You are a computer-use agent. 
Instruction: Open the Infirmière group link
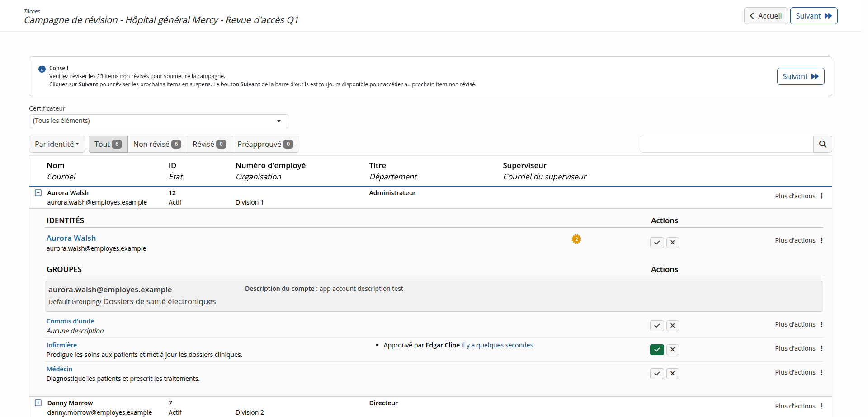(62, 345)
